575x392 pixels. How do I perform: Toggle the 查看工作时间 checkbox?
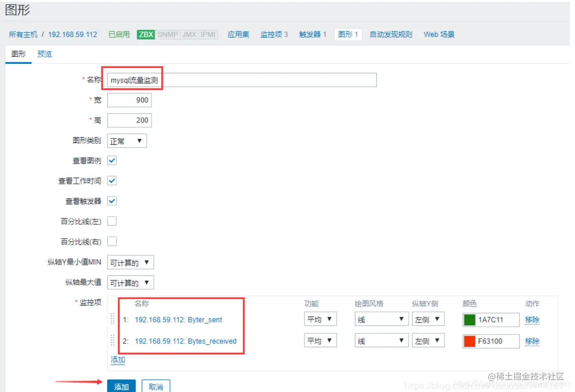click(x=112, y=181)
